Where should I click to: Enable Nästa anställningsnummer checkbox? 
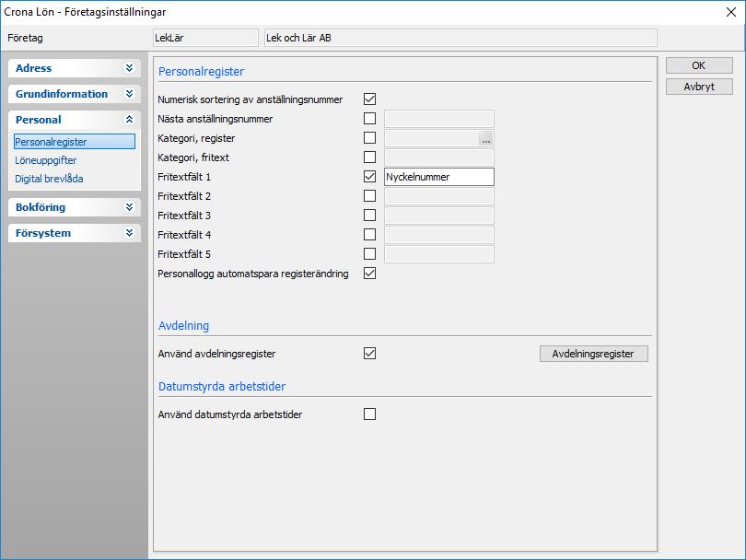[369, 119]
